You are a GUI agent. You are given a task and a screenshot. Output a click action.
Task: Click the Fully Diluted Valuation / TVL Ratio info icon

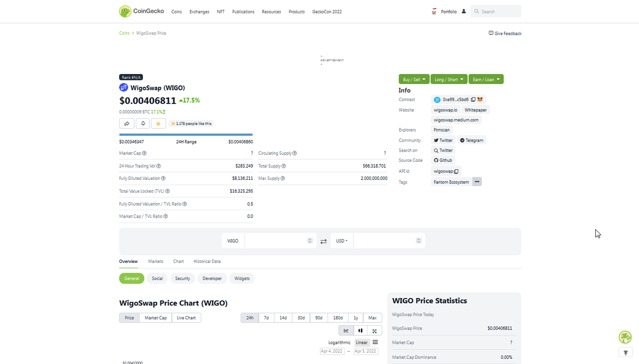[184, 204]
